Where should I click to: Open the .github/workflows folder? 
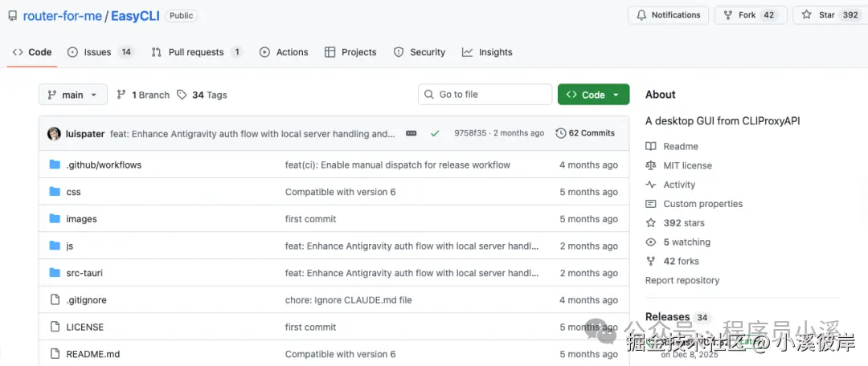[104, 165]
